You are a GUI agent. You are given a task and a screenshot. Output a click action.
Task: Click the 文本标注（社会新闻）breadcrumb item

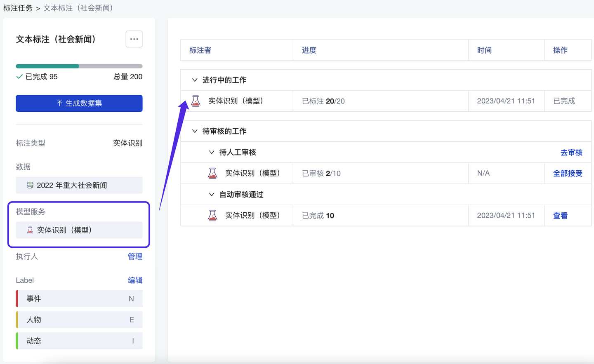(x=80, y=8)
